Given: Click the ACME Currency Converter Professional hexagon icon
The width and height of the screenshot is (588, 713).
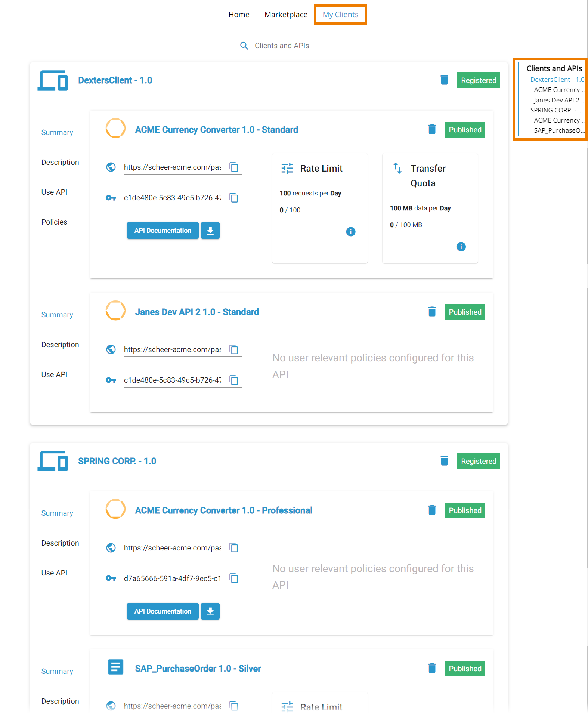Looking at the screenshot, I should tap(116, 509).
